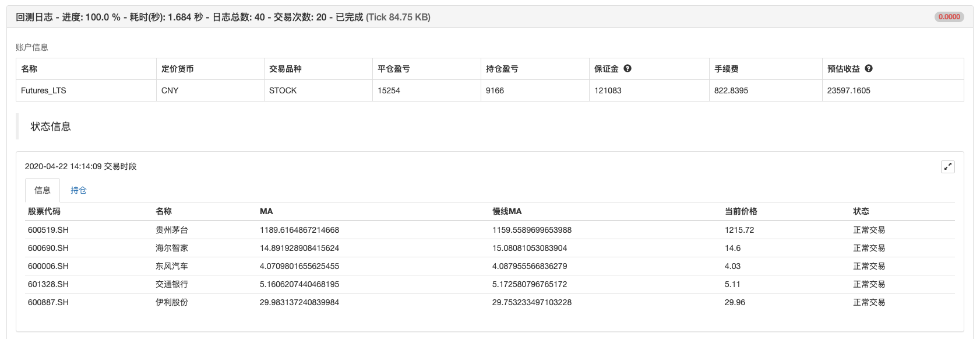Image resolution: width=980 pixels, height=339 pixels.
Task: Click the red 0.0000 badge
Action: tap(949, 17)
